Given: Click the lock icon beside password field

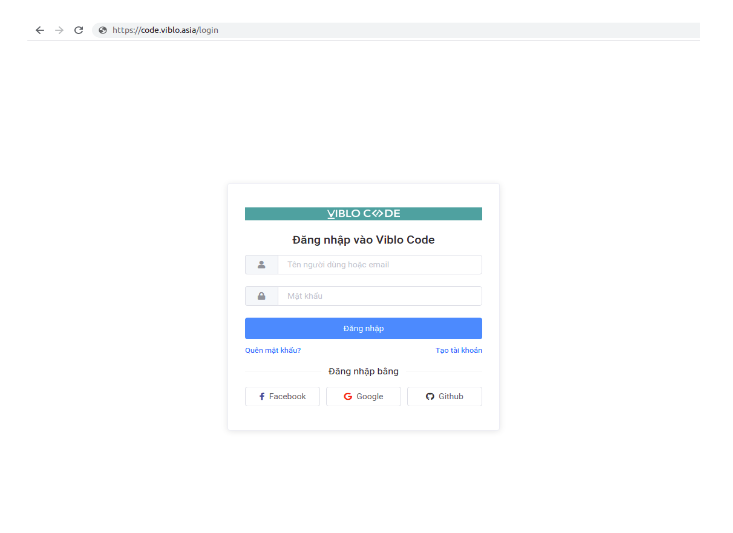Looking at the screenshot, I should pos(262,296).
